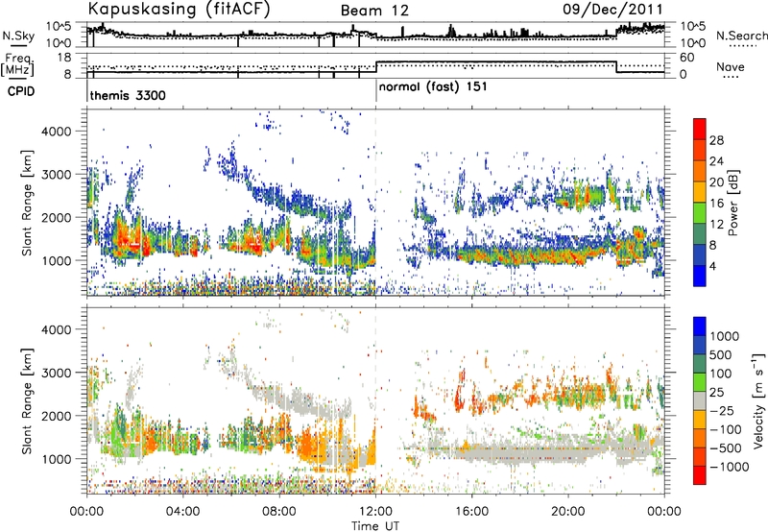The image size is (768, 532).
Task: Click the 'CPID' row label
Action: pyautogui.click(x=20, y=91)
